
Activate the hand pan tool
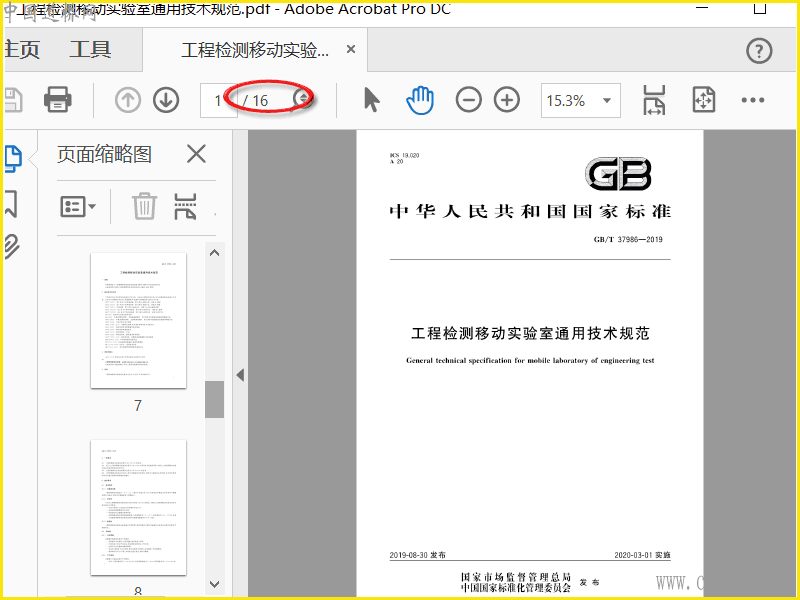(420, 99)
